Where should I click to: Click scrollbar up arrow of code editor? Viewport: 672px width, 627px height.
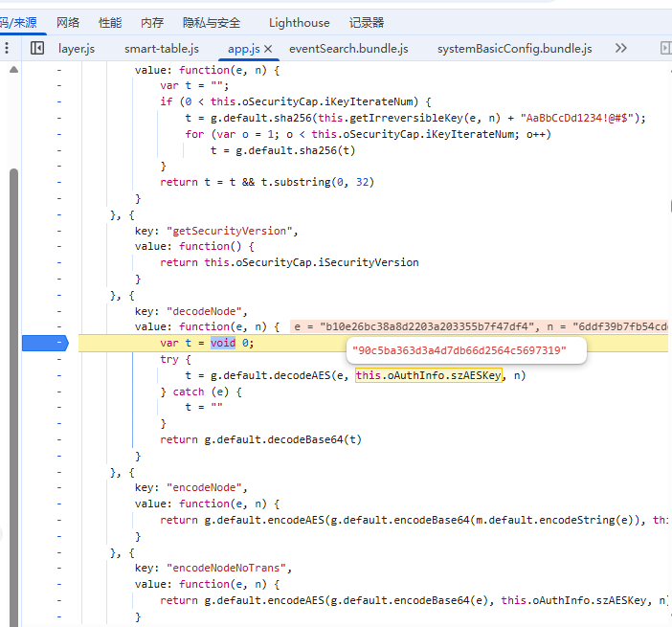13,70
